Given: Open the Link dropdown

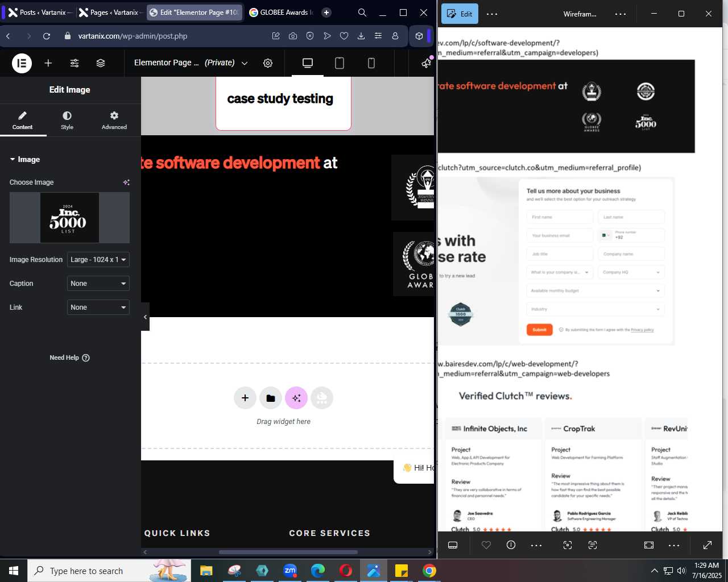Looking at the screenshot, I should (98, 307).
